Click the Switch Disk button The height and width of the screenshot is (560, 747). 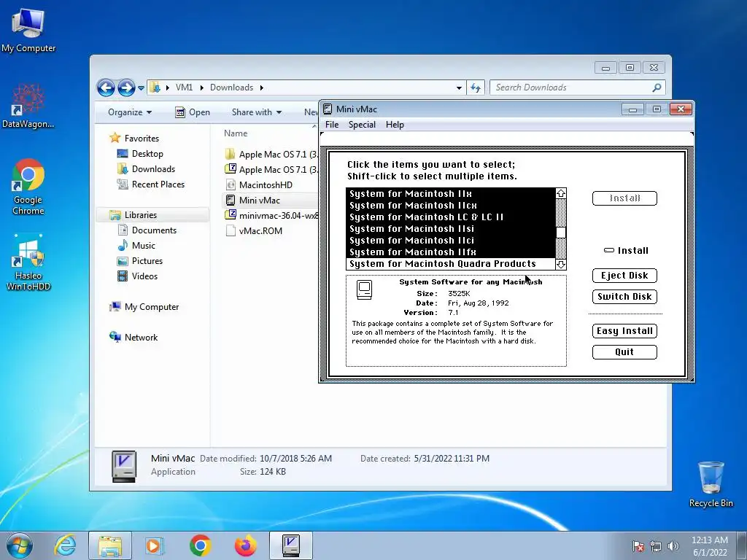tap(624, 297)
